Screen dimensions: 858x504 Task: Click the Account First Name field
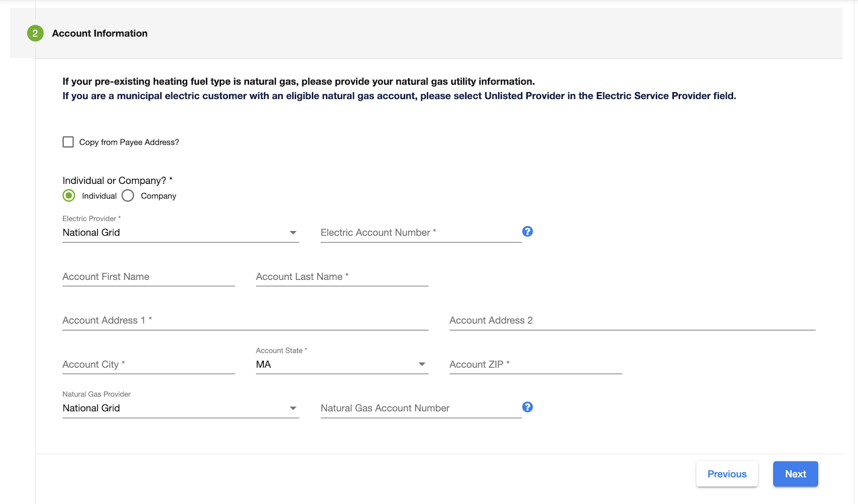(x=149, y=277)
